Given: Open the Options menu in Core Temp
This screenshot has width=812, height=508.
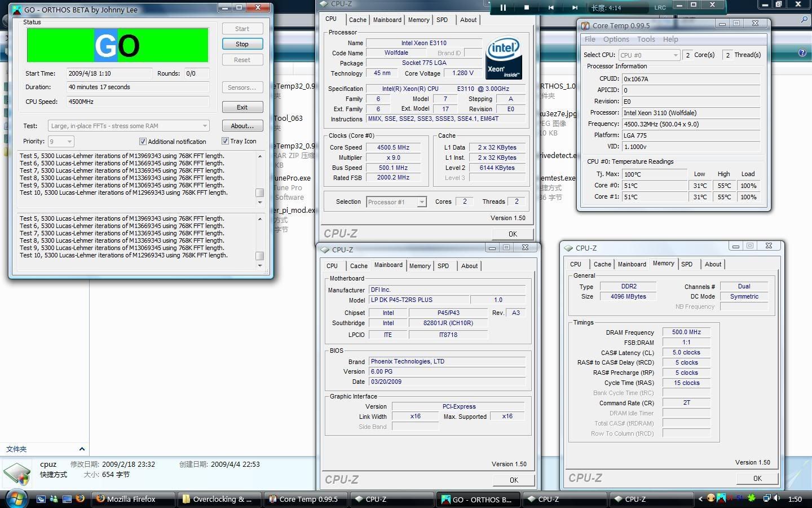Looking at the screenshot, I should point(616,40).
